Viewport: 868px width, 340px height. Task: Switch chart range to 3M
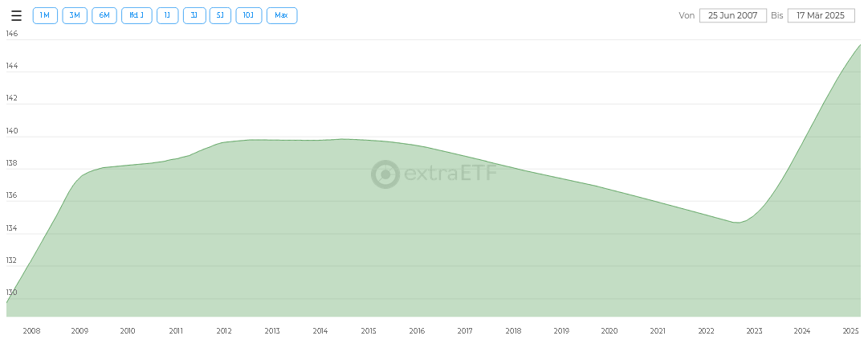coord(75,15)
